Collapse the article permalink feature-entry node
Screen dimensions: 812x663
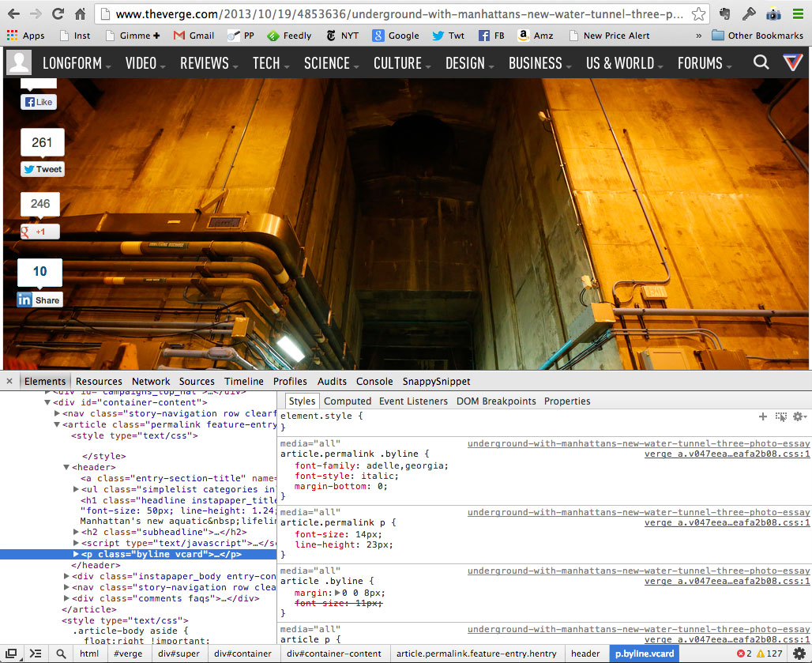click(57, 424)
